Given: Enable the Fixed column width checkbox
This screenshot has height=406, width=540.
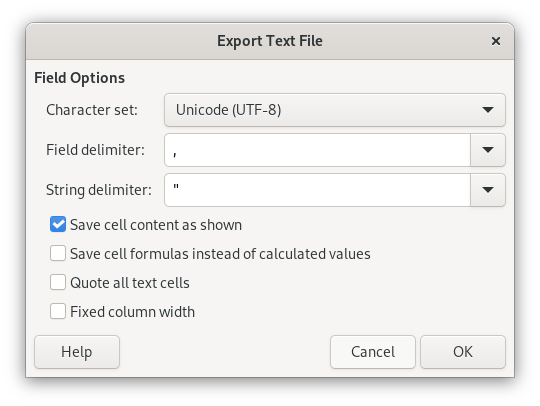Looking at the screenshot, I should click(58, 311).
